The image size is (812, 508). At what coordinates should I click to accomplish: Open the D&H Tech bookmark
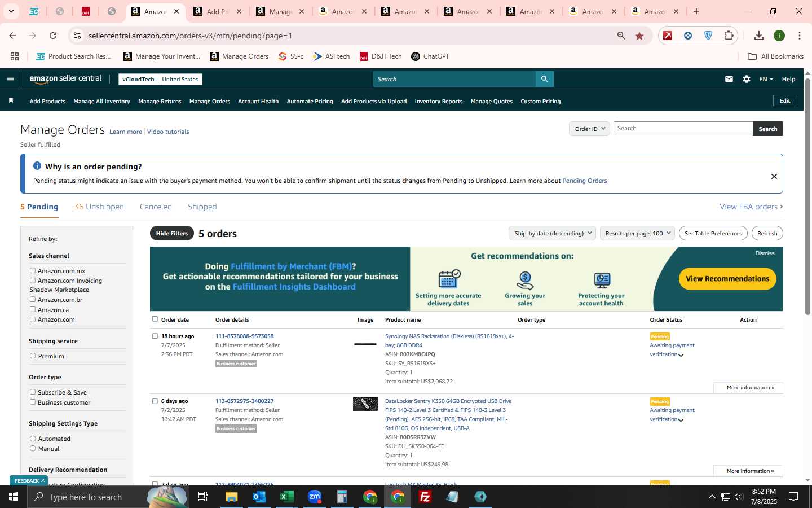tap(381, 56)
